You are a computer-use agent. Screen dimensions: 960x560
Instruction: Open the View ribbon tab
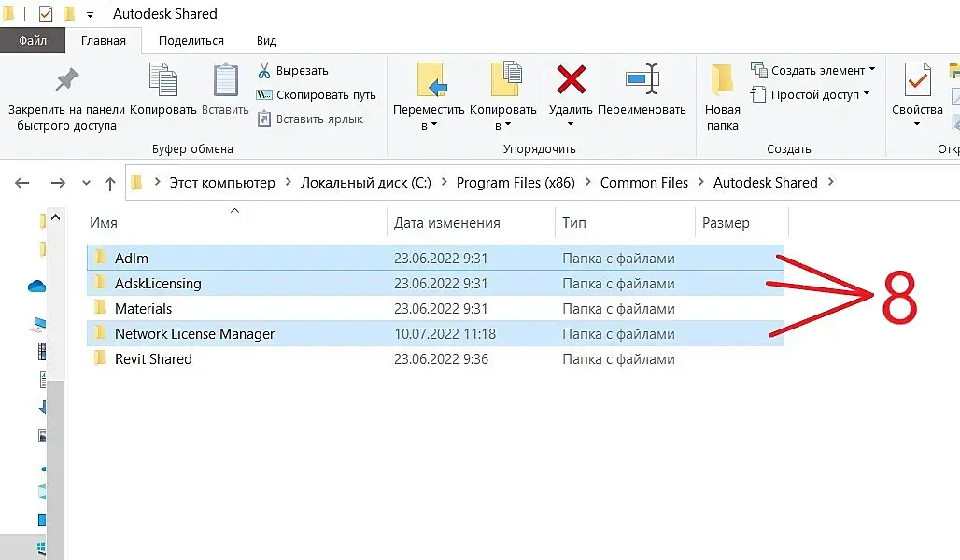(x=266, y=41)
